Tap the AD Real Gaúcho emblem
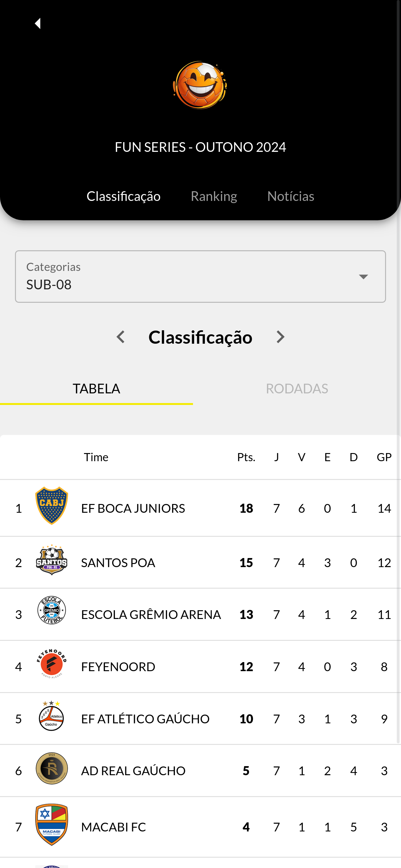Image resolution: width=401 pixels, height=868 pixels. pos(52,768)
